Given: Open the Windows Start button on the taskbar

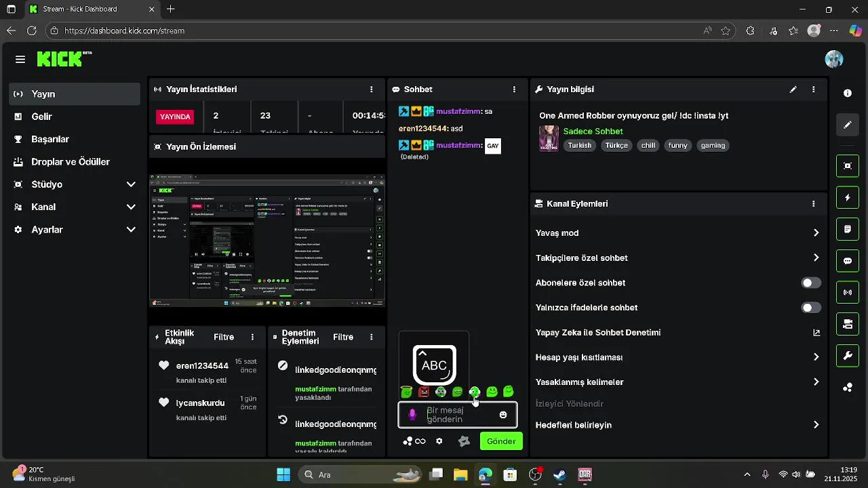Looking at the screenshot, I should (x=283, y=474).
